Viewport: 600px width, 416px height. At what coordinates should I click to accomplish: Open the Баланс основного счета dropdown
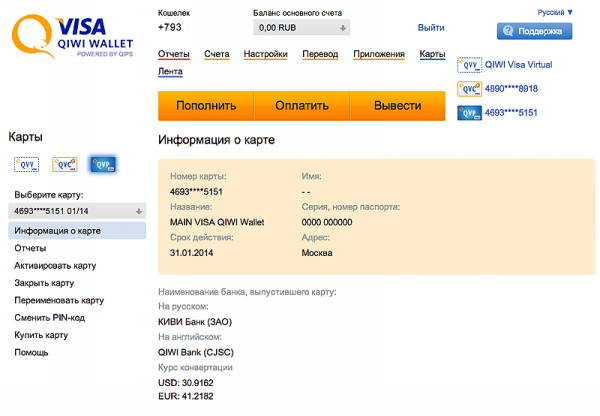pyautogui.click(x=302, y=28)
